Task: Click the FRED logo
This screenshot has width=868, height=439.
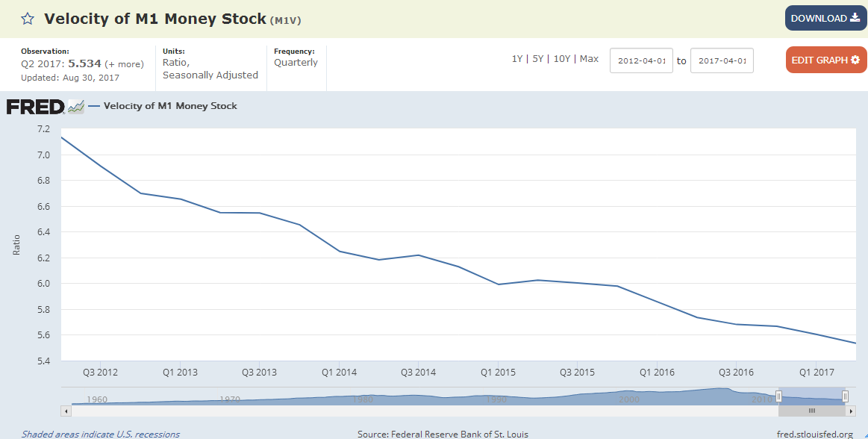Action: click(x=35, y=107)
